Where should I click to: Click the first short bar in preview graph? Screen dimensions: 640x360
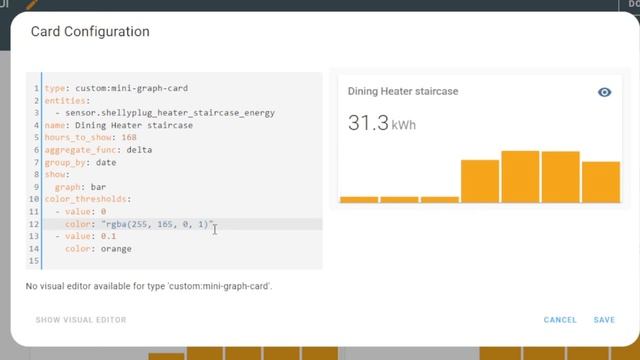[359, 200]
